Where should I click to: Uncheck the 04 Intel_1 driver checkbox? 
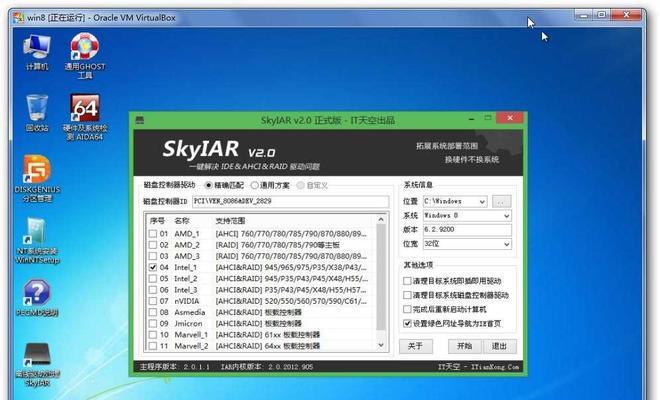[153, 267]
